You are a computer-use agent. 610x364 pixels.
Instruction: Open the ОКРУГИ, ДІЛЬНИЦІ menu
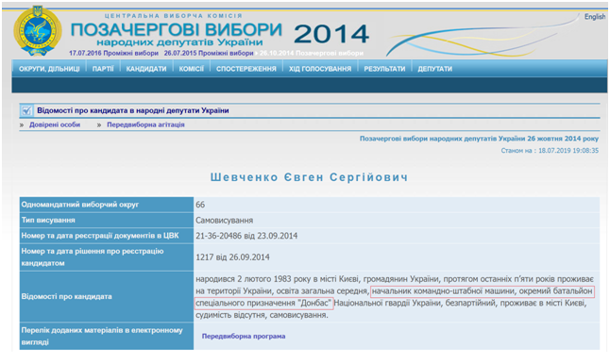49,69
